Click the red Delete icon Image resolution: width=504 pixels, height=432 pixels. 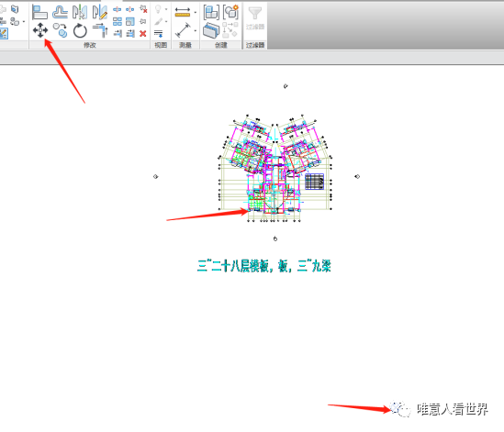coord(143,33)
